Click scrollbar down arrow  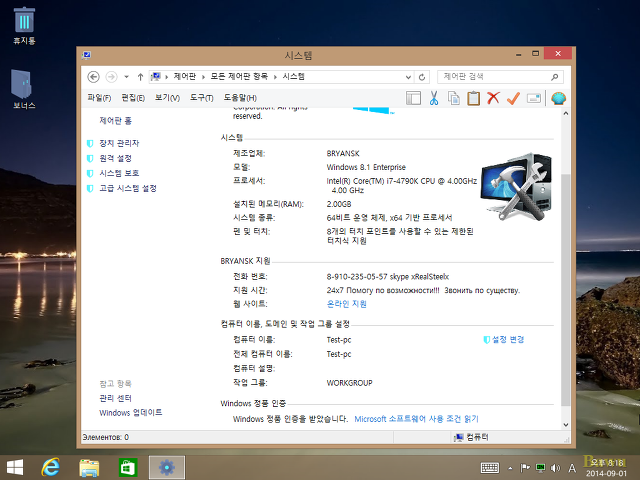tap(566, 424)
